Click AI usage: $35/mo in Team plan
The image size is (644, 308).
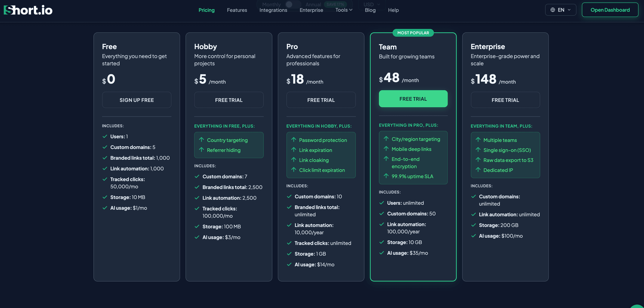click(x=408, y=253)
